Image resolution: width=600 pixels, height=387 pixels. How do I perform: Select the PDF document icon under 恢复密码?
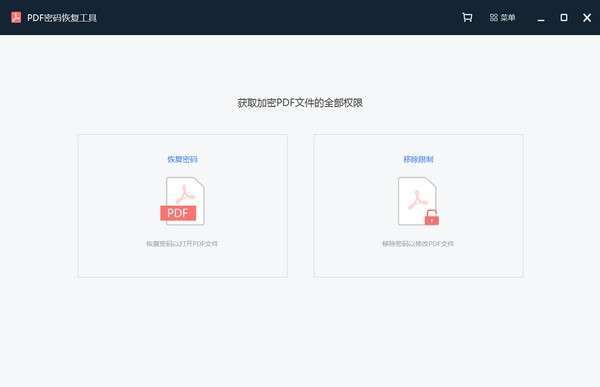[183, 201]
